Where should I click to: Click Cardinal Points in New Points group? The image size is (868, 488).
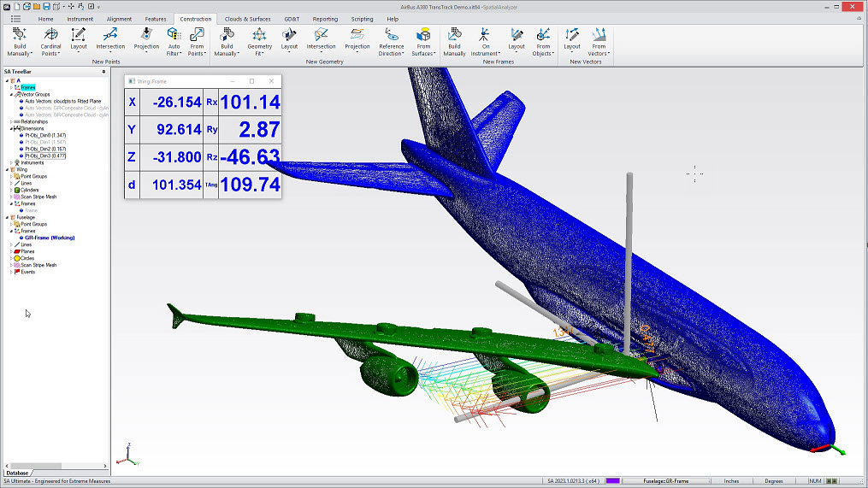click(x=50, y=41)
